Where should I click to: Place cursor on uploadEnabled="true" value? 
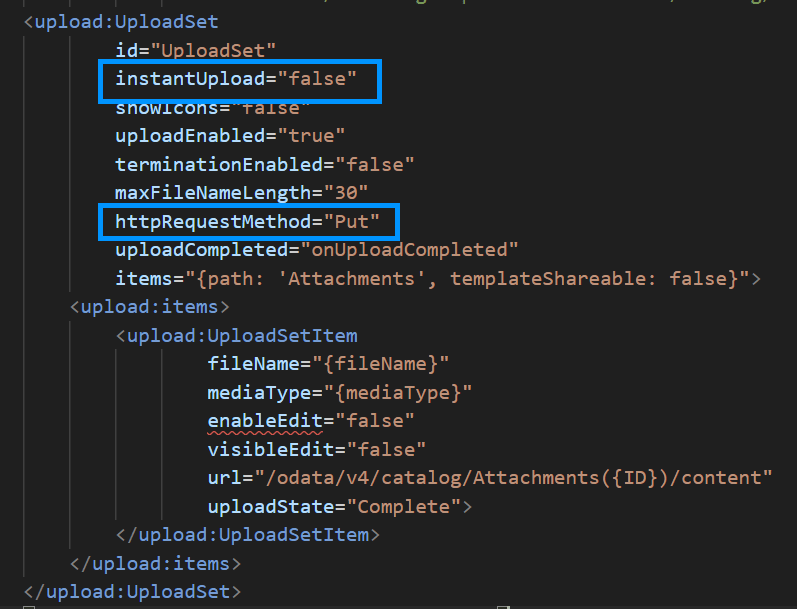(312, 136)
